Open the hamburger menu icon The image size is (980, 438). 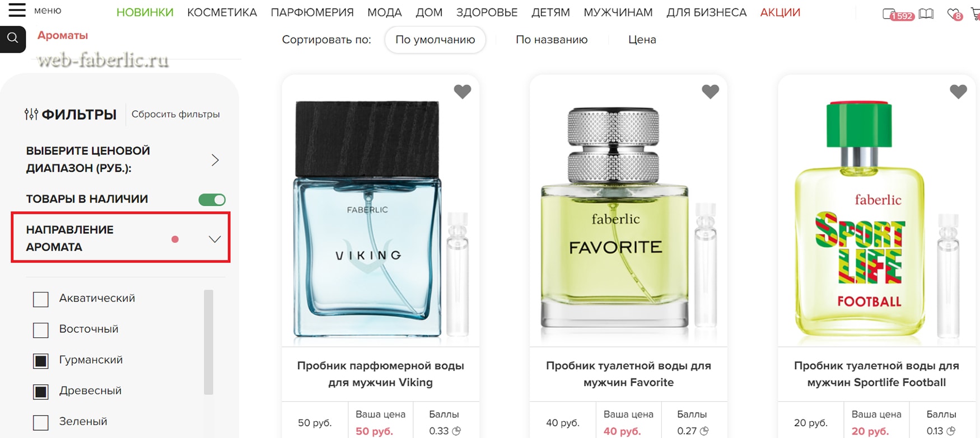(17, 10)
